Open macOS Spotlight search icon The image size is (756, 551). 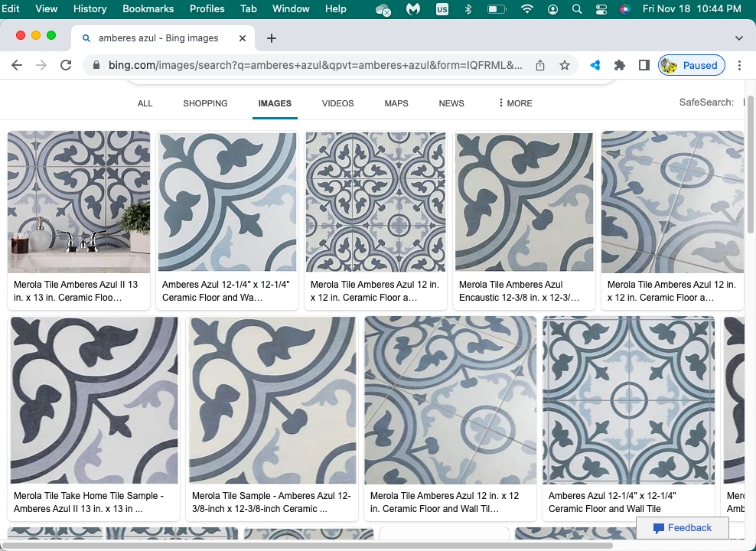tap(576, 9)
